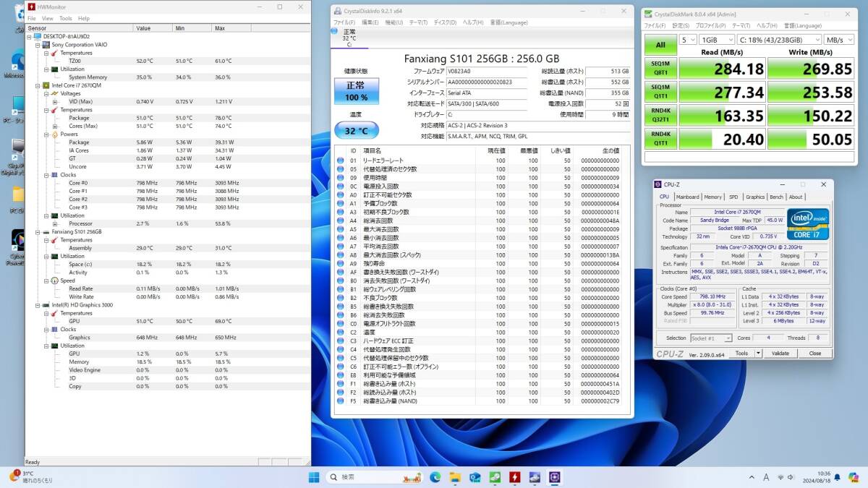Open the weather widget showing 31°C

(x=29, y=477)
